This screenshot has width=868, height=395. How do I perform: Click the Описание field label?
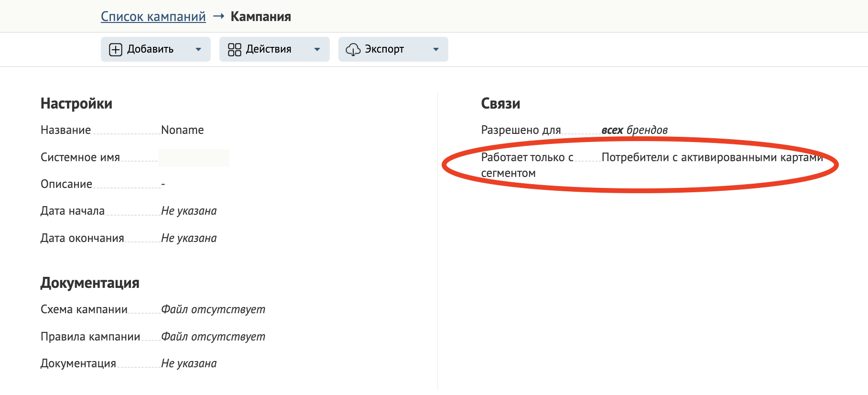pos(66,184)
